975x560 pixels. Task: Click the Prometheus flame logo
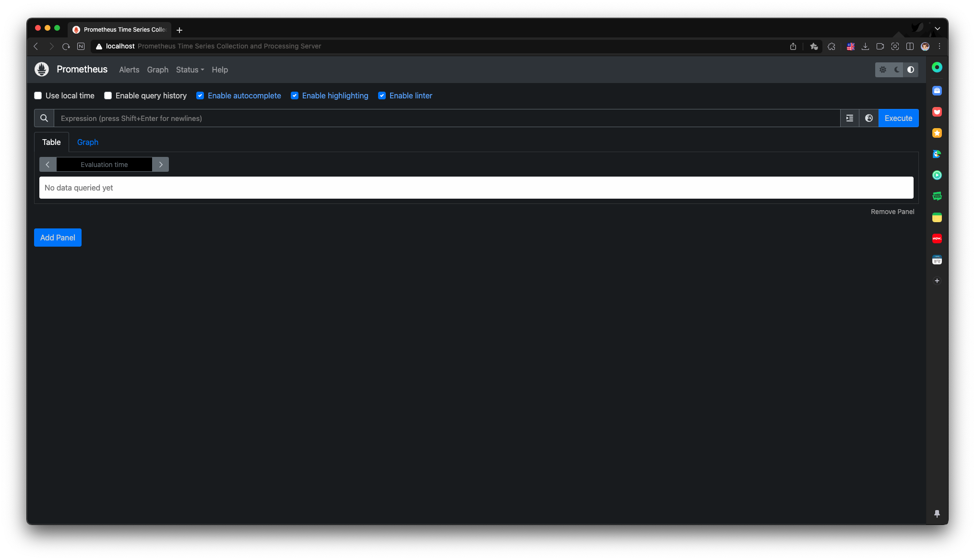pos(42,69)
